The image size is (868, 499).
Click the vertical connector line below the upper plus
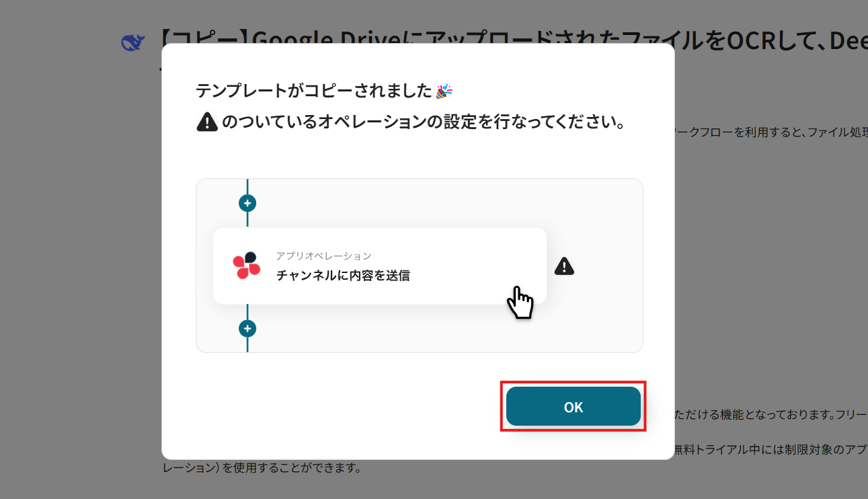click(247, 219)
